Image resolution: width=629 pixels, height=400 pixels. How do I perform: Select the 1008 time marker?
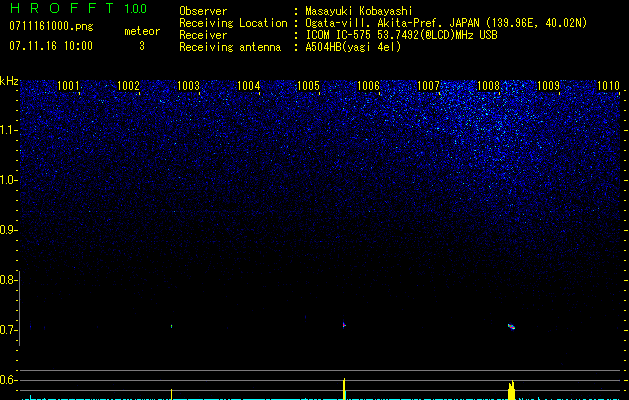point(488,87)
